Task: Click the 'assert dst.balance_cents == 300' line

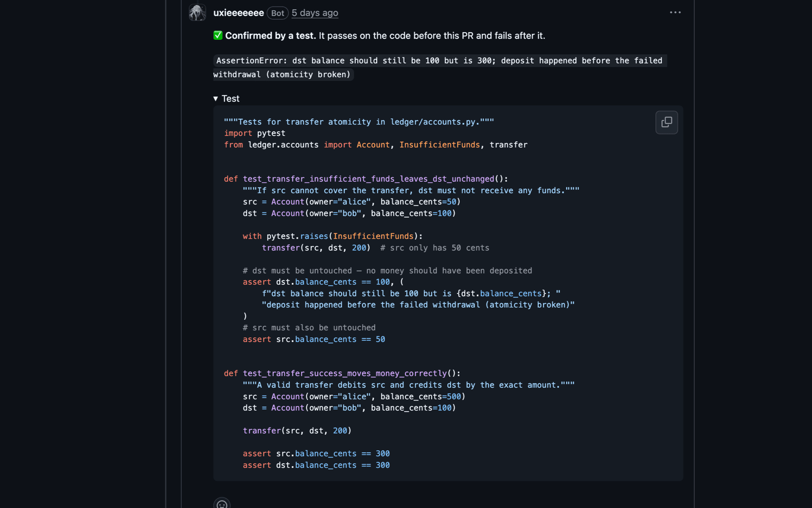Action: pyautogui.click(x=316, y=465)
